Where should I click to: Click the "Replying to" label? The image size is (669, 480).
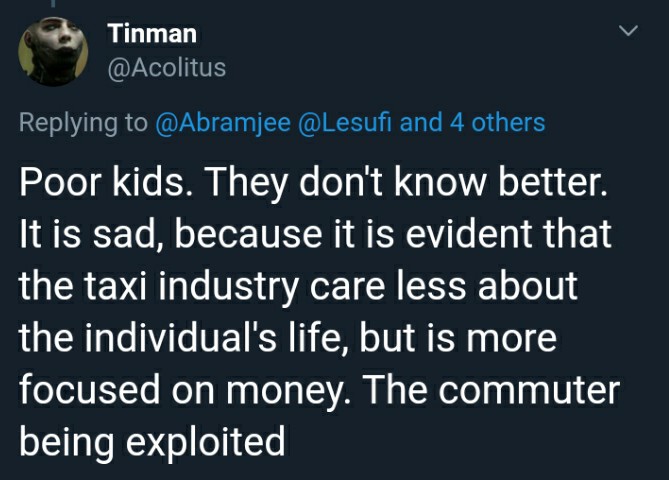pyautogui.click(x=84, y=123)
